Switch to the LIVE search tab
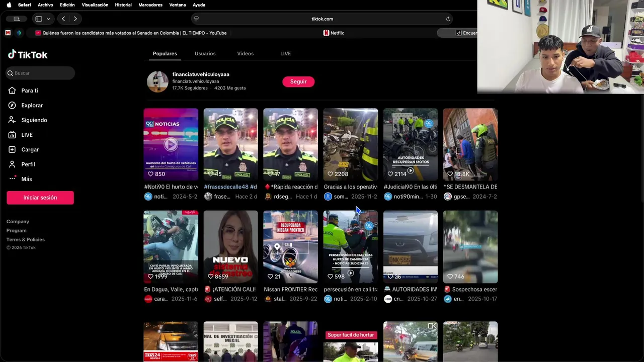 click(286, 53)
